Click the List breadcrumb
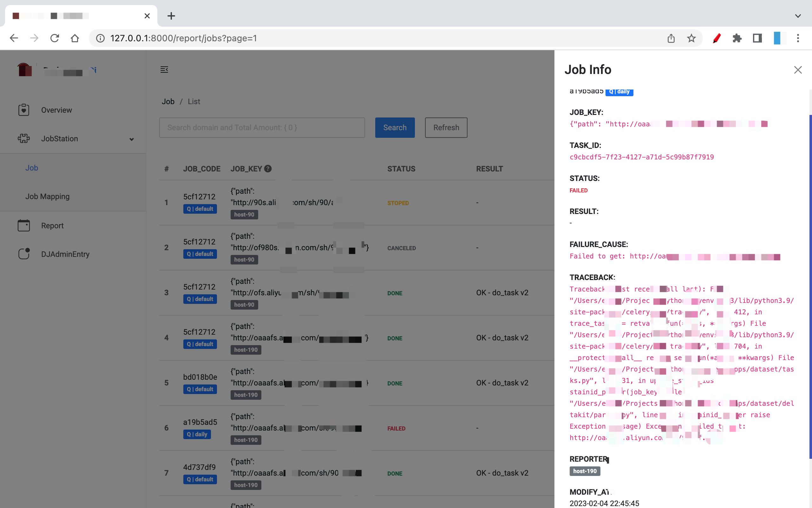Viewport: 812px width, 508px height. (194, 102)
